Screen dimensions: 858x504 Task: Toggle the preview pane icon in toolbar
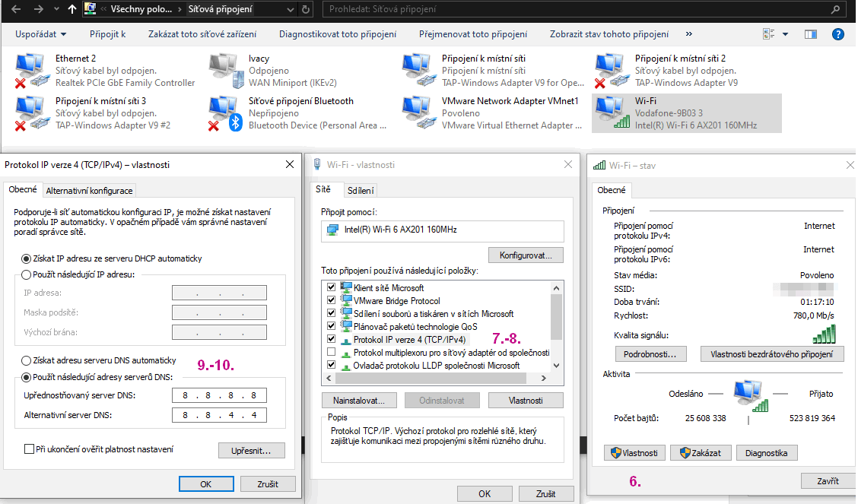click(x=810, y=34)
